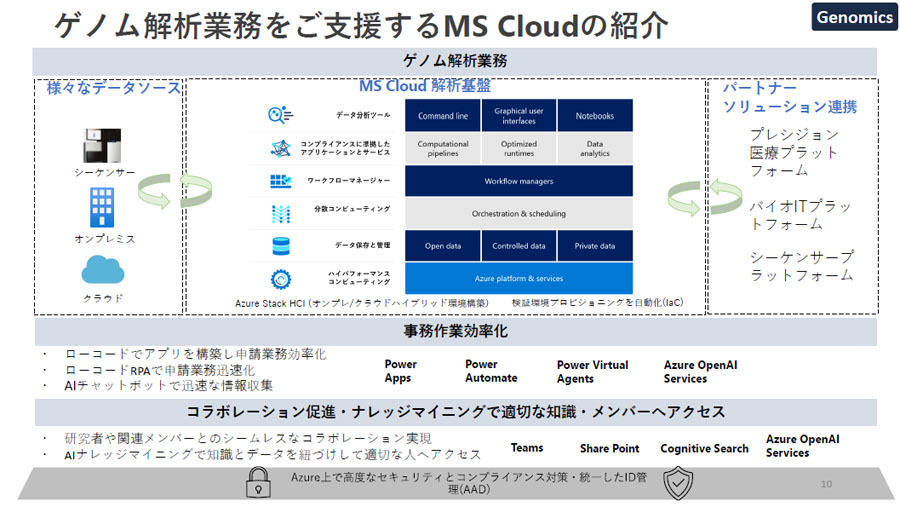
Task: Click the Cognitive Search label
Action: coord(704,448)
